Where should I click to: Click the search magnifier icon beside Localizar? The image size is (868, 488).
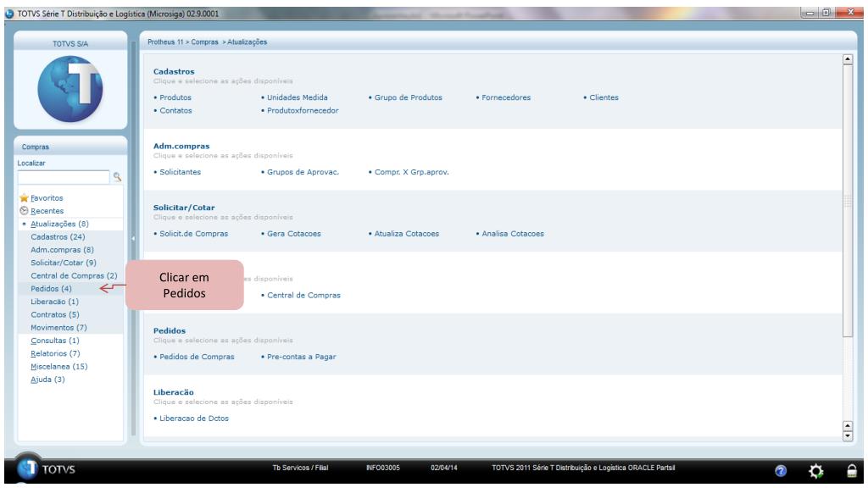pyautogui.click(x=117, y=177)
